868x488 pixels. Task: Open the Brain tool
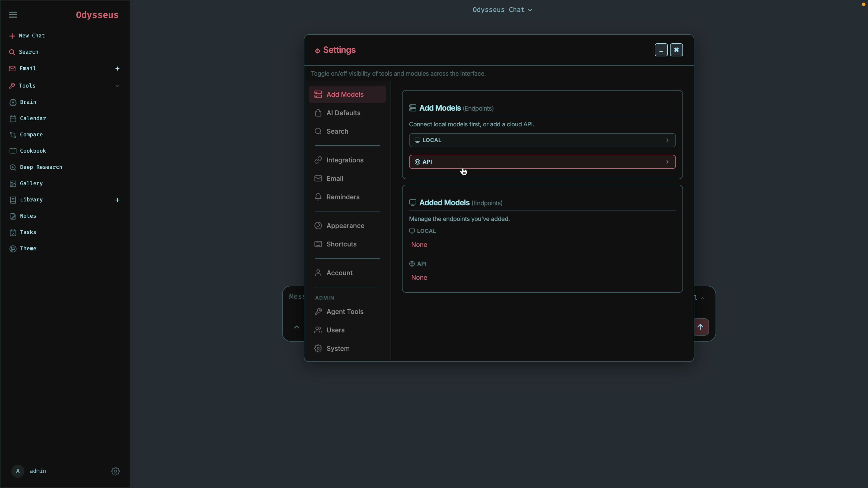coord(23,102)
